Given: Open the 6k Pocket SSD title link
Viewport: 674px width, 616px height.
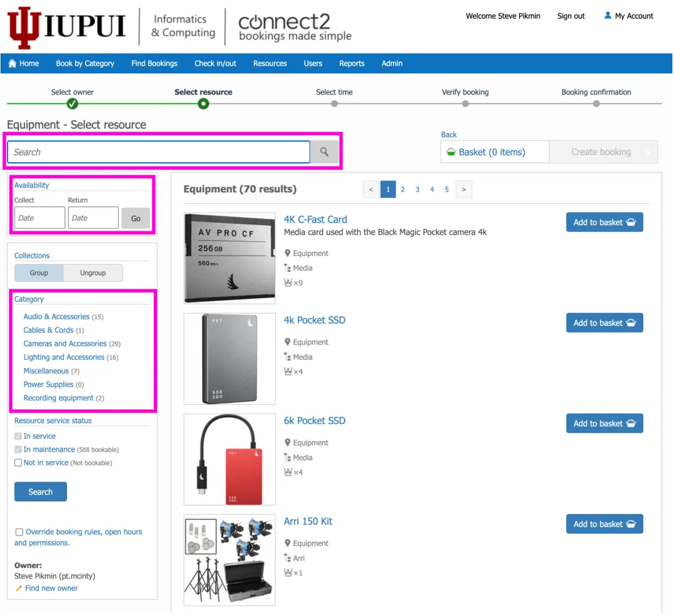Looking at the screenshot, I should pyautogui.click(x=315, y=421).
